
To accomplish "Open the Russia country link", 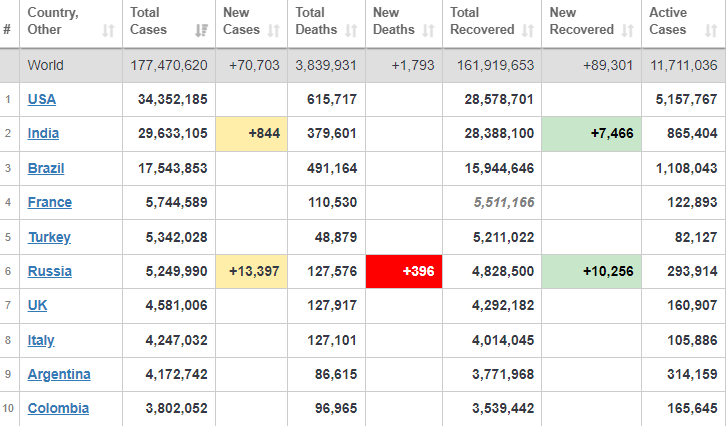I will [50, 271].
